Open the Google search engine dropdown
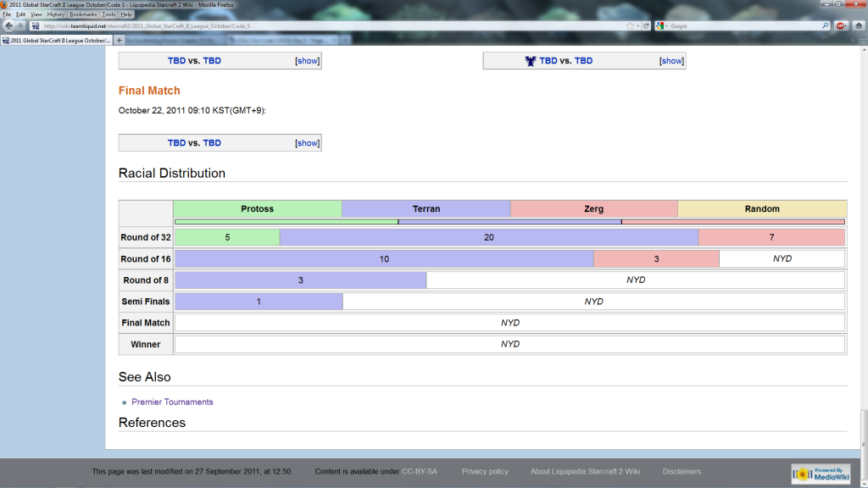This screenshot has height=488, width=868. [x=661, y=26]
